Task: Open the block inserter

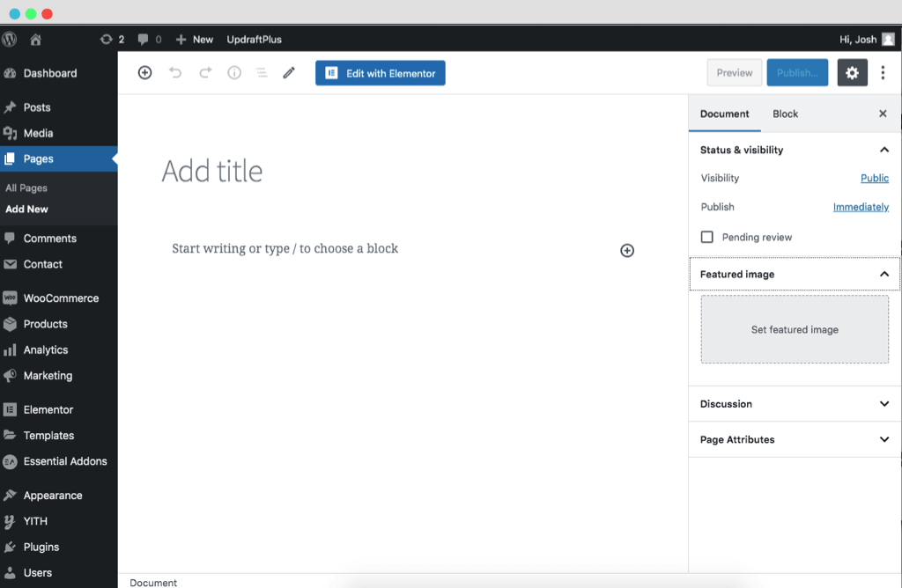Action: click(144, 72)
